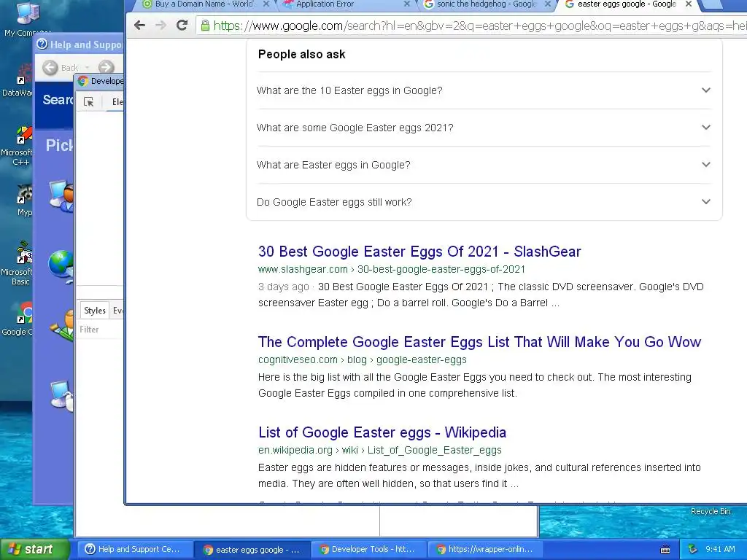Open The Complete Google Easter Eggs List link

click(479, 342)
